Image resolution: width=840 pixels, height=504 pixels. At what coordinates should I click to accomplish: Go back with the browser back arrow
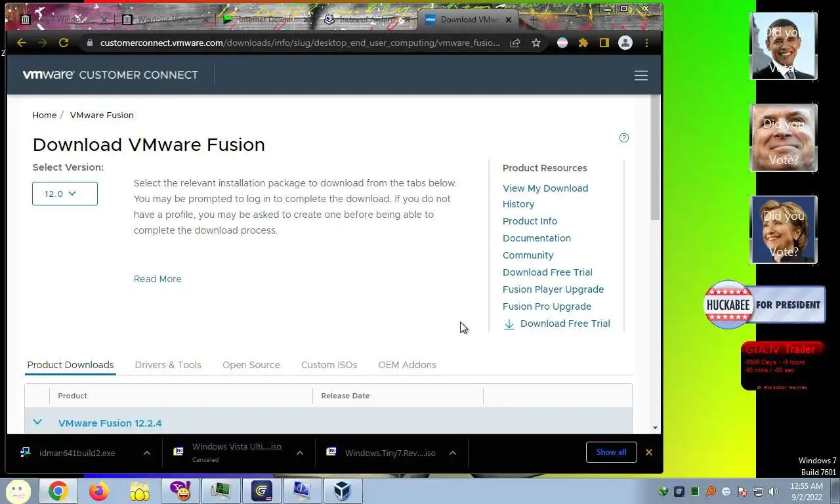click(x=22, y=43)
